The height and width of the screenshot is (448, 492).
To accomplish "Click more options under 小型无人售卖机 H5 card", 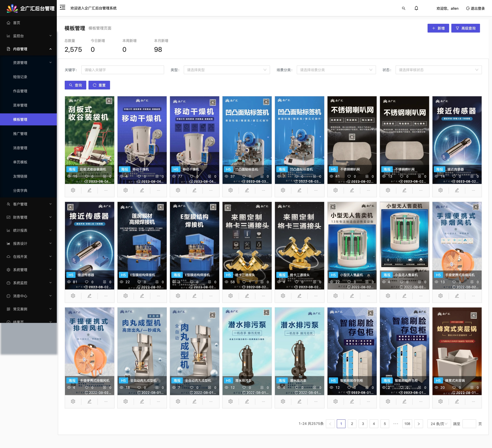I will [369, 296].
